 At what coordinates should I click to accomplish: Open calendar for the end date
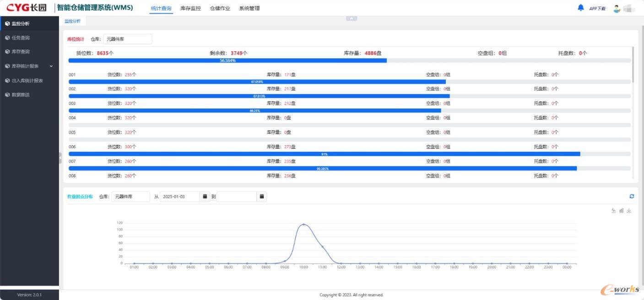(x=262, y=197)
